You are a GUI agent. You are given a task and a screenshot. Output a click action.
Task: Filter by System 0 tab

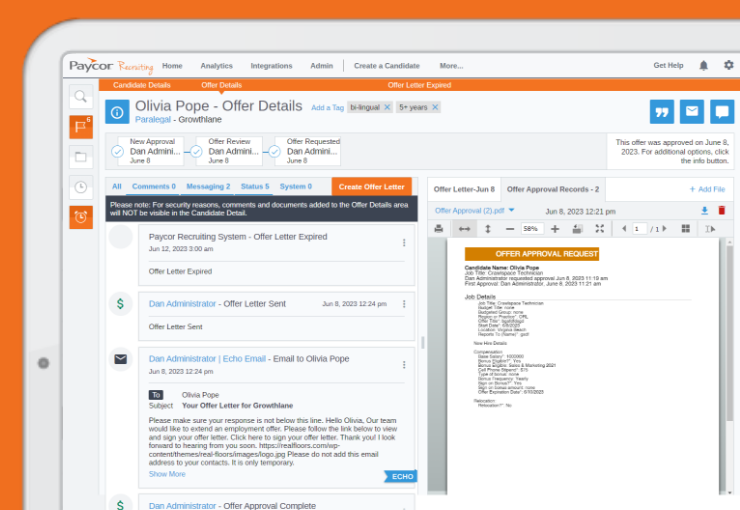click(x=296, y=186)
